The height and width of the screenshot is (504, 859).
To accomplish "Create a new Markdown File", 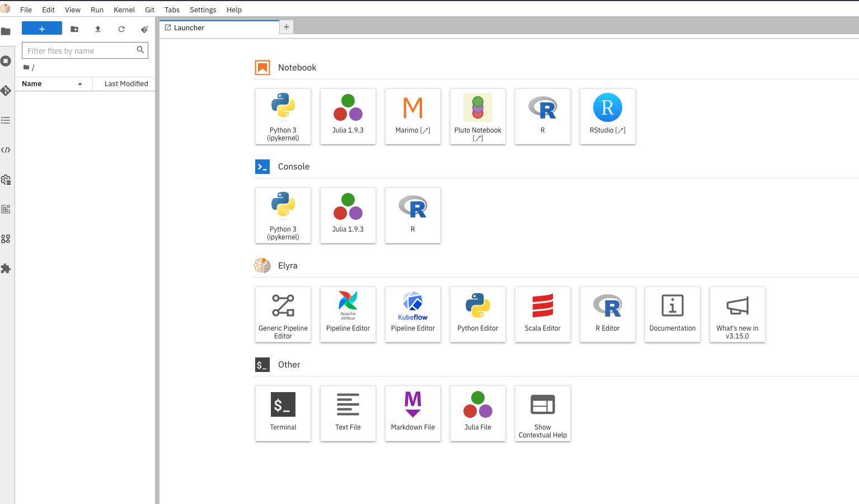I will coord(413,413).
